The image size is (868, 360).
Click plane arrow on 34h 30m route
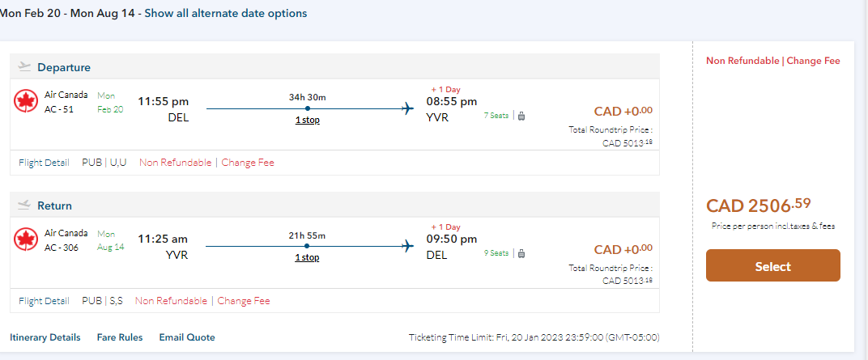[x=409, y=108]
